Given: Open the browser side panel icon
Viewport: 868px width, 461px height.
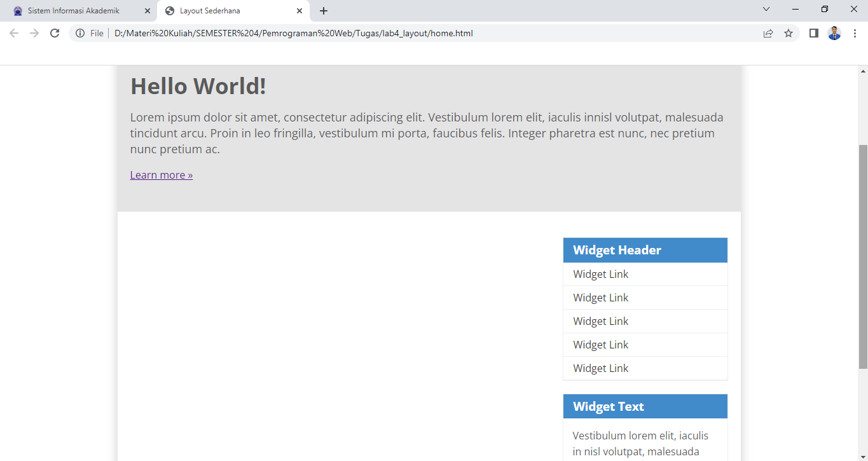Looking at the screenshot, I should click(x=813, y=33).
